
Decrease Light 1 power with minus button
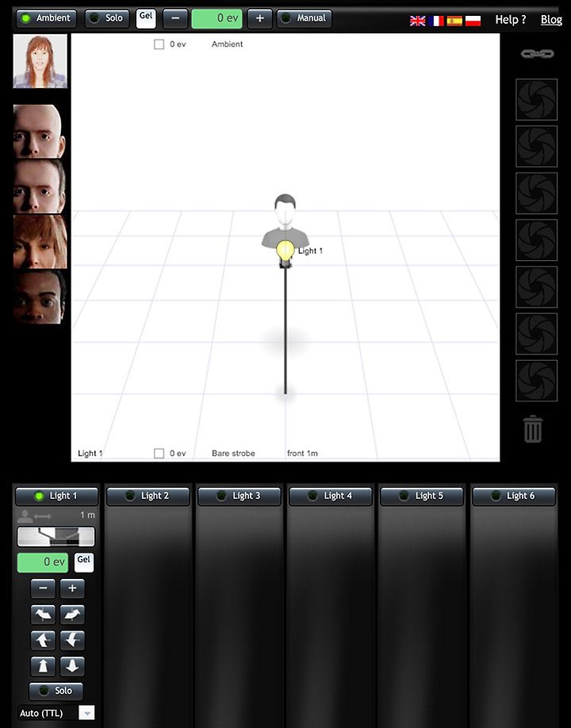[x=43, y=588]
